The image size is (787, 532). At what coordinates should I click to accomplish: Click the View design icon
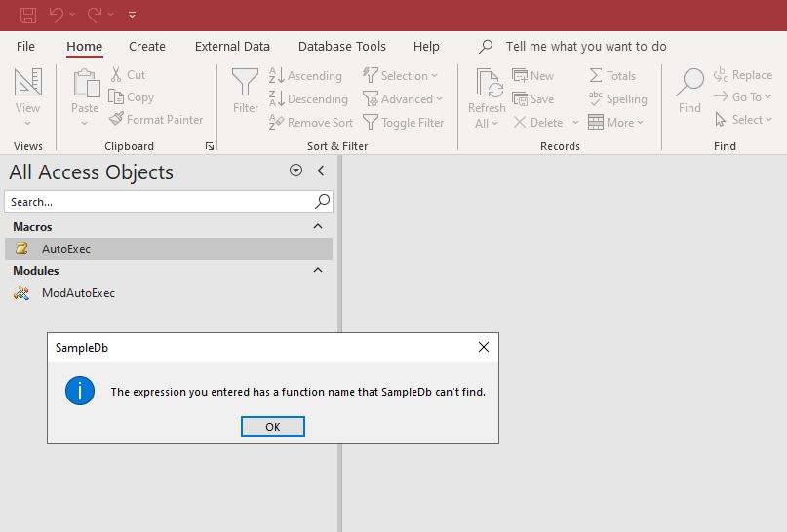(x=28, y=82)
